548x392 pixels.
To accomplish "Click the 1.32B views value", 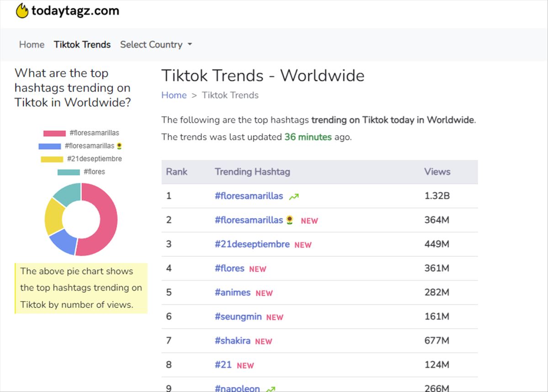I will coord(437,196).
